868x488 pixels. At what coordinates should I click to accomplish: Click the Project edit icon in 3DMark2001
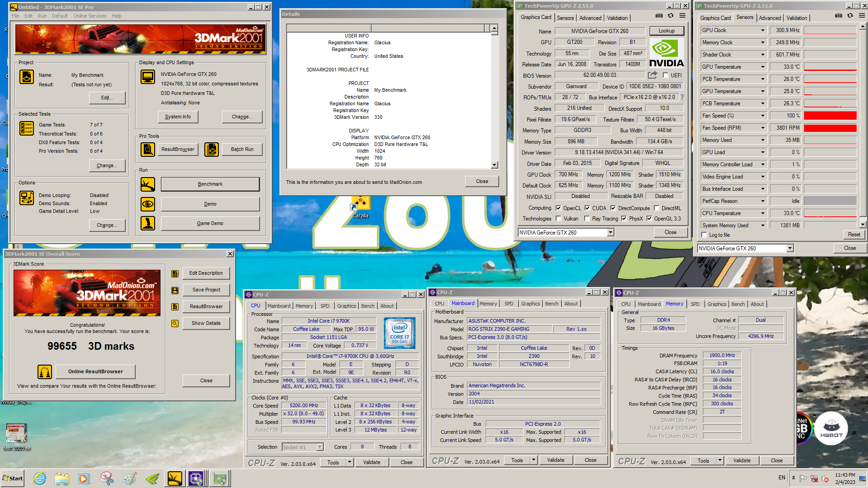[27, 77]
